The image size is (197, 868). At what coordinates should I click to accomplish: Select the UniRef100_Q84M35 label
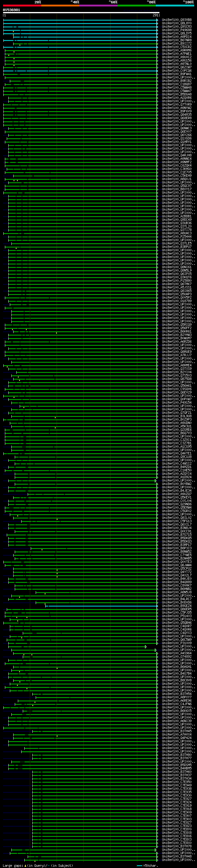177,115
